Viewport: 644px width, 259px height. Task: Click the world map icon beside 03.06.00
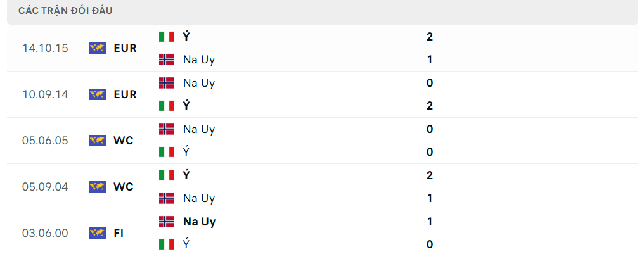[98, 233]
